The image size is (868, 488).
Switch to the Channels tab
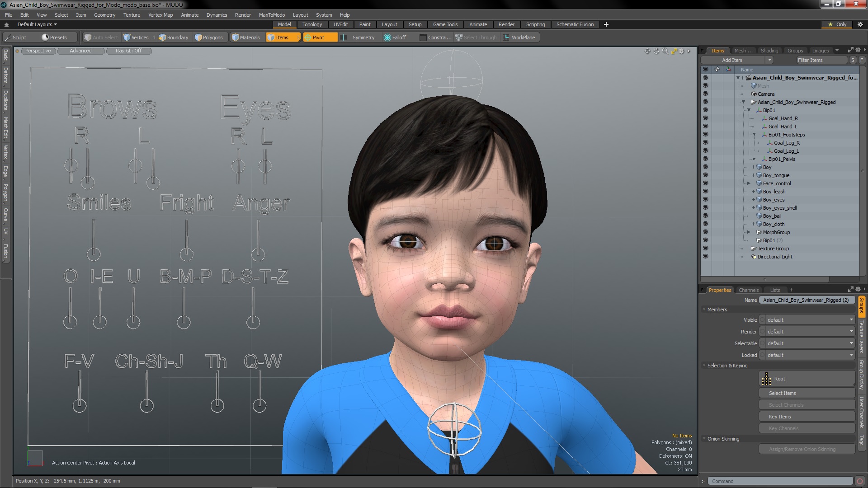[749, 290]
